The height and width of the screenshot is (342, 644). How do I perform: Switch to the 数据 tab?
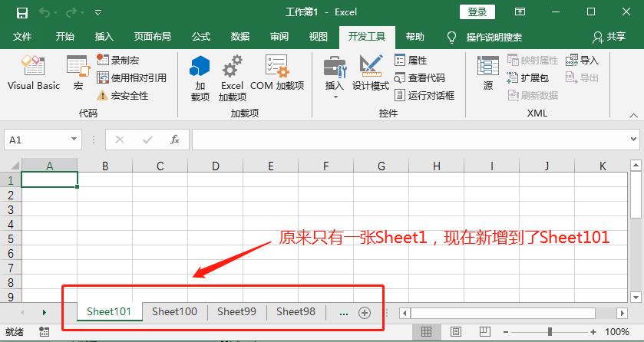[240, 37]
